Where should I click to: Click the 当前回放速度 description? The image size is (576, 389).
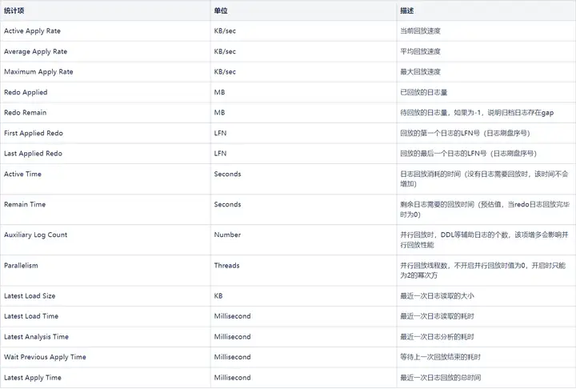(x=420, y=31)
